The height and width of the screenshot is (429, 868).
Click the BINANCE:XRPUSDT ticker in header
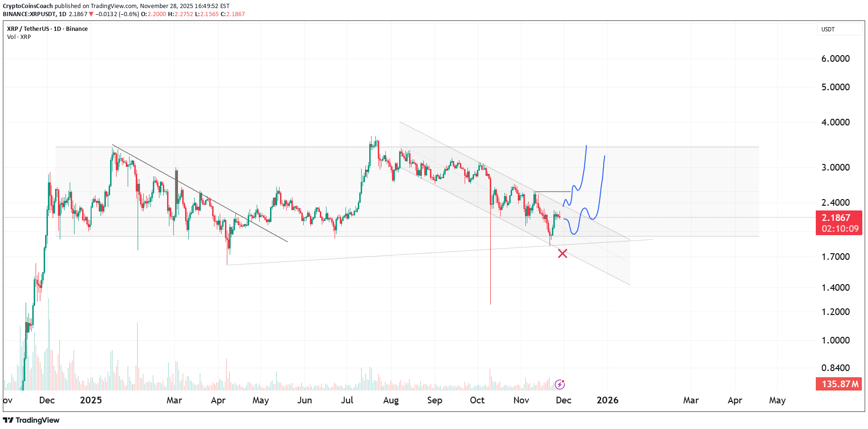29,14
